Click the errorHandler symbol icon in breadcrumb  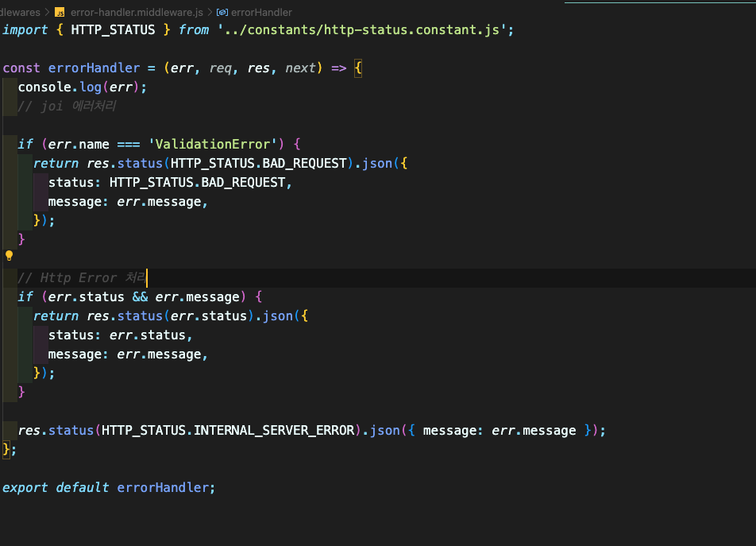coord(222,12)
